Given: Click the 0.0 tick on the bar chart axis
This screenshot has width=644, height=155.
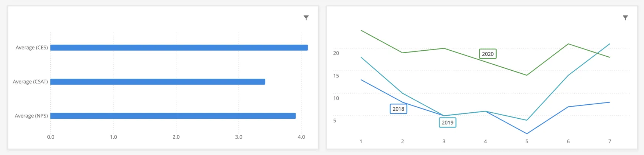Looking at the screenshot, I should [x=51, y=137].
